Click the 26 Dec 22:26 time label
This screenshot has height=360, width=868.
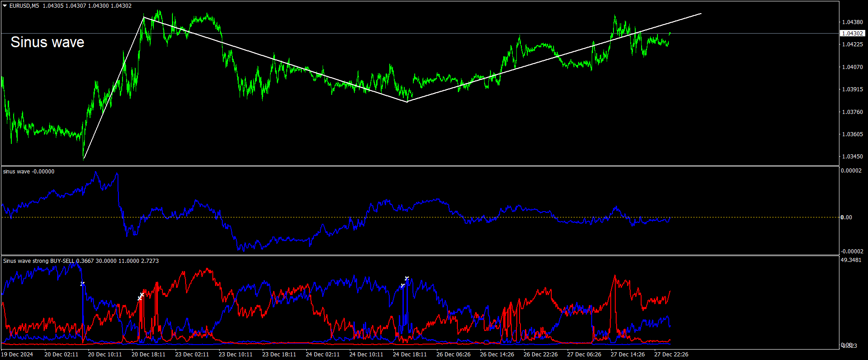tap(540, 355)
